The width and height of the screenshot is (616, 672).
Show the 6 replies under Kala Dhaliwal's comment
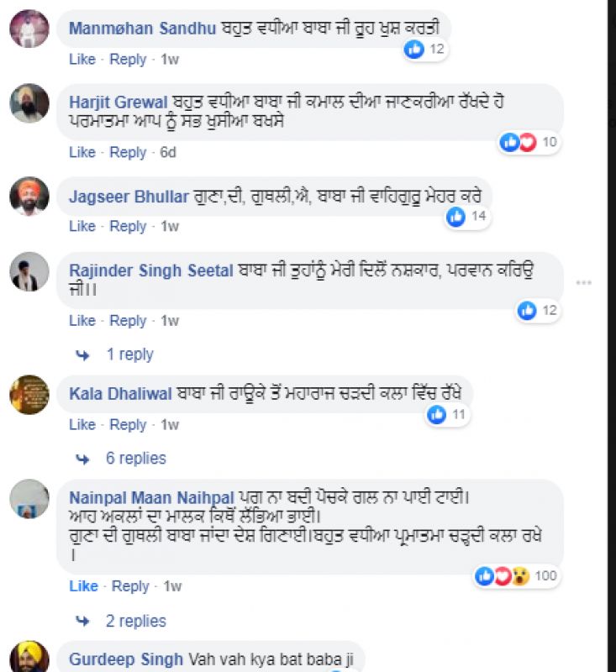135,459
